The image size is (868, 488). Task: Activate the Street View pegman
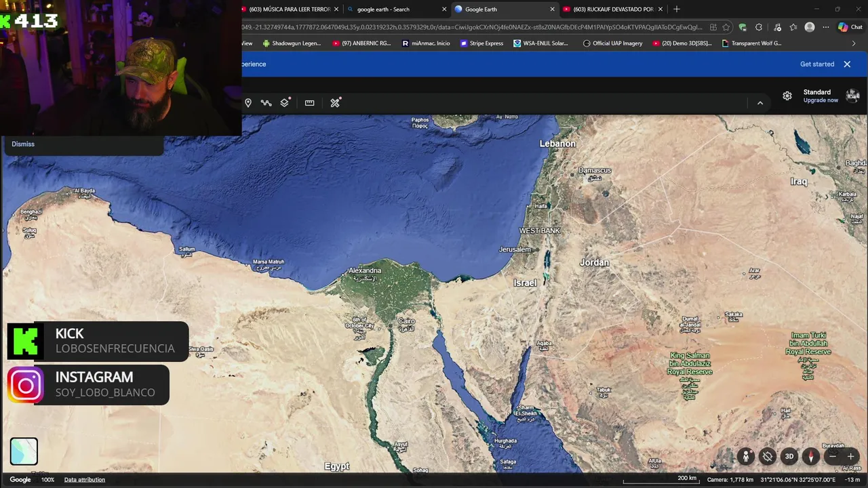(x=746, y=456)
